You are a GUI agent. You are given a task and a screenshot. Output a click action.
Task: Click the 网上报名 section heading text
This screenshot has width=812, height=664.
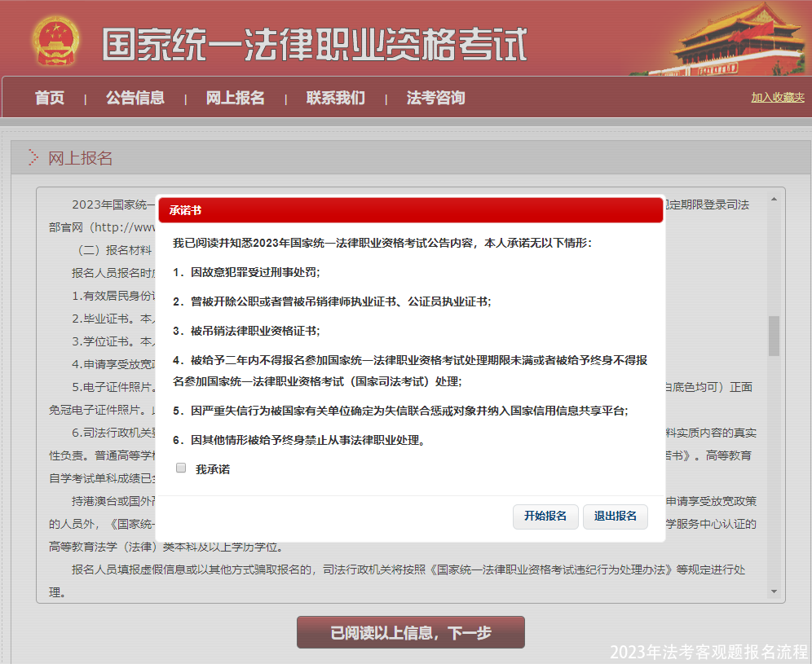80,158
